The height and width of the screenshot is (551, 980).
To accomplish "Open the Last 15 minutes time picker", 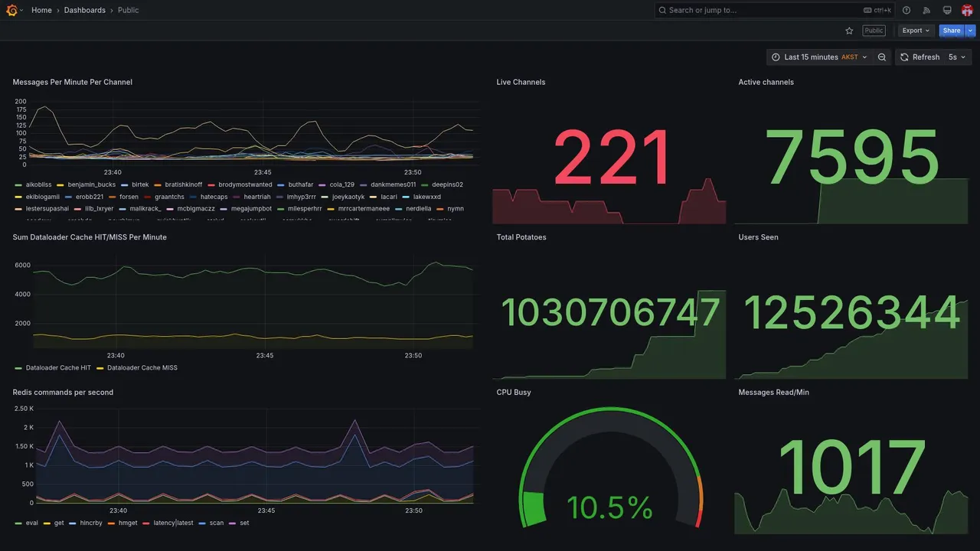I will (x=819, y=57).
